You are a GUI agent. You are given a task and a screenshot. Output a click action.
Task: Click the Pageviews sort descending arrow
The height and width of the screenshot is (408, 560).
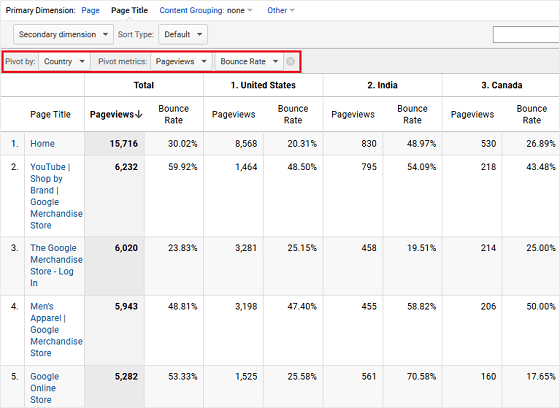(139, 114)
